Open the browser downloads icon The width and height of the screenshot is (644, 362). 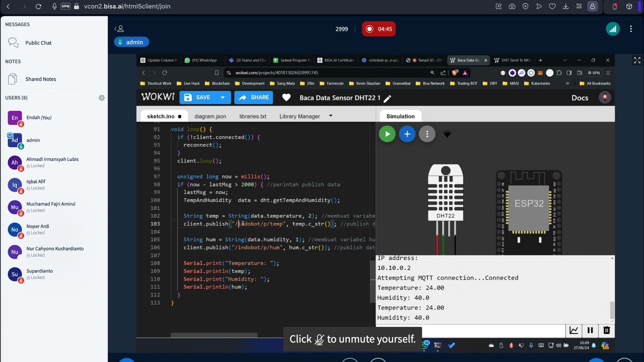tap(566, 6)
